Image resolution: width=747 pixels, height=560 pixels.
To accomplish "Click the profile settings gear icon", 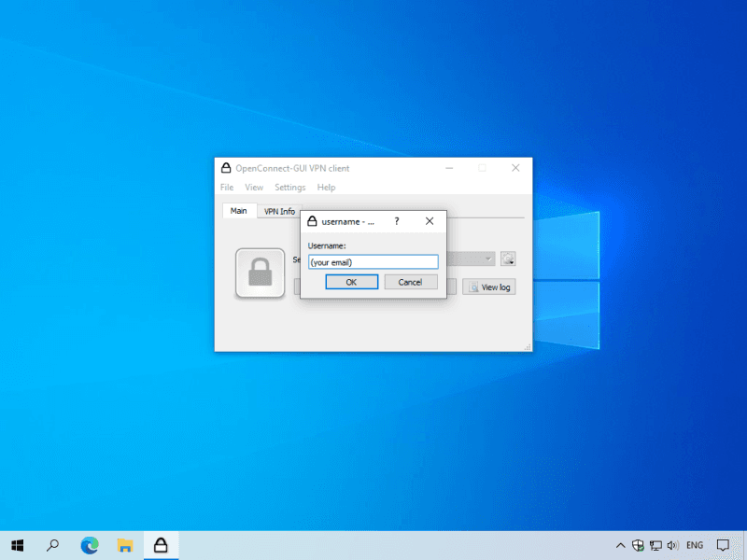I will 508,259.
